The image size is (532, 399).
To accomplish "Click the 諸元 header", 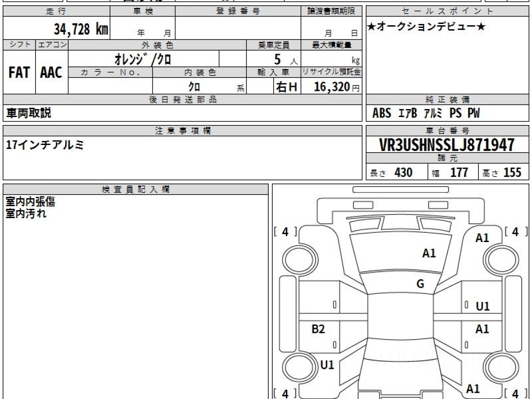I will click(x=448, y=158).
